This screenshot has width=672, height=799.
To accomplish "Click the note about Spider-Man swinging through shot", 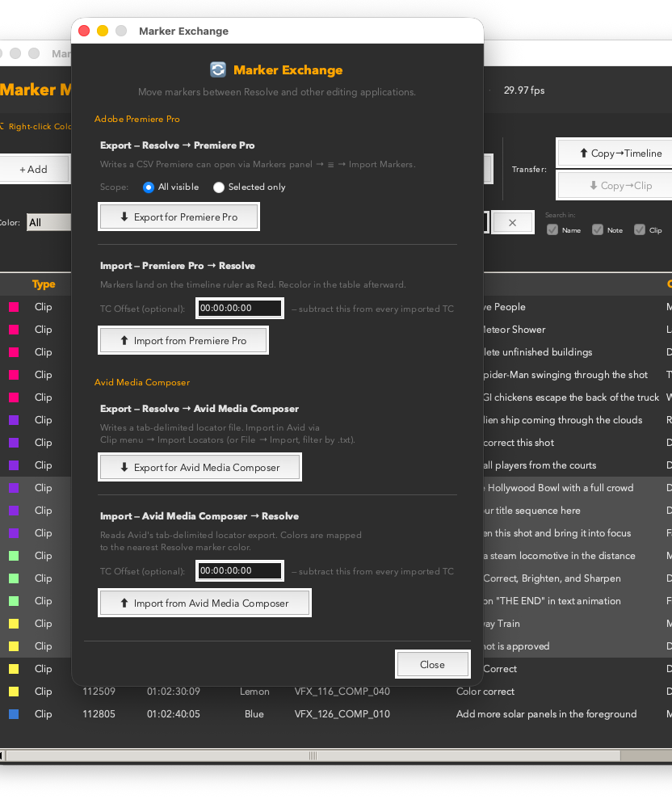I will [x=565, y=375].
